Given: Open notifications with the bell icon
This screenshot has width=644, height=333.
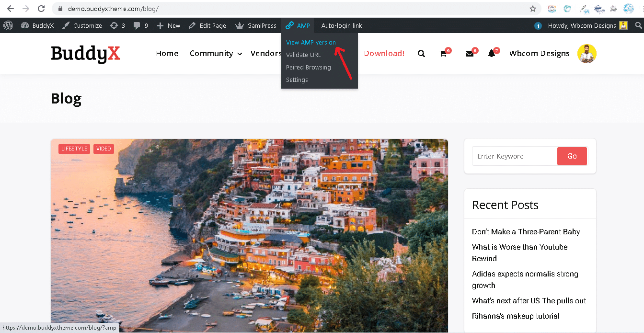Looking at the screenshot, I should 492,54.
